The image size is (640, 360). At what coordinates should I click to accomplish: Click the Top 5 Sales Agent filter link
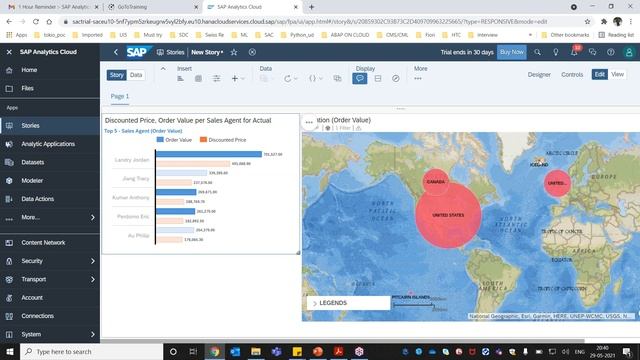pyautogui.click(x=143, y=131)
